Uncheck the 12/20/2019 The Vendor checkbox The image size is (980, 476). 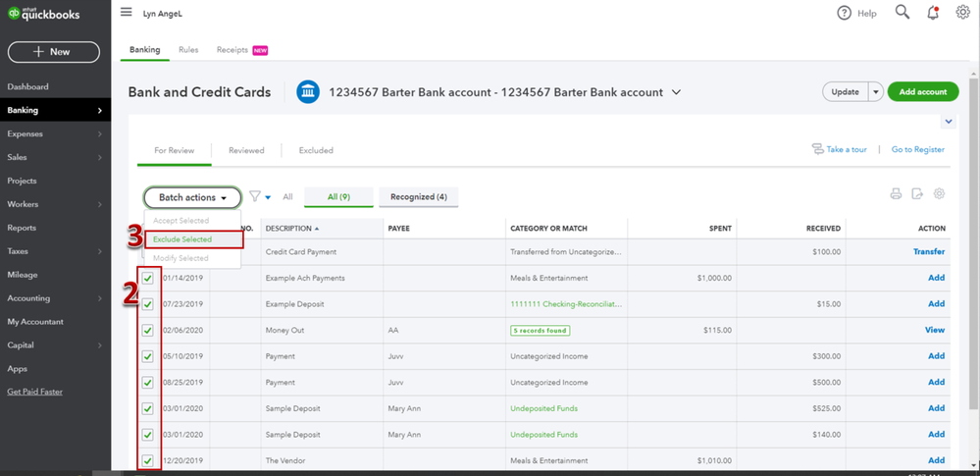pyautogui.click(x=148, y=460)
